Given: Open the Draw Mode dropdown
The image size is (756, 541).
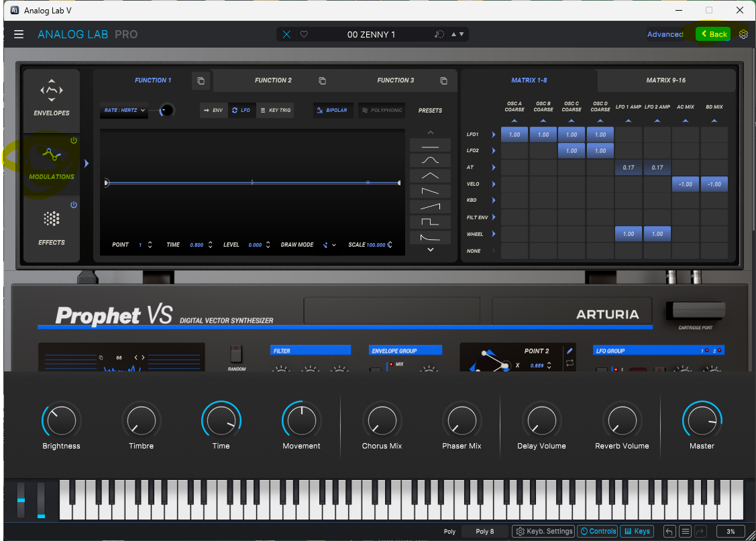Looking at the screenshot, I should [x=329, y=245].
